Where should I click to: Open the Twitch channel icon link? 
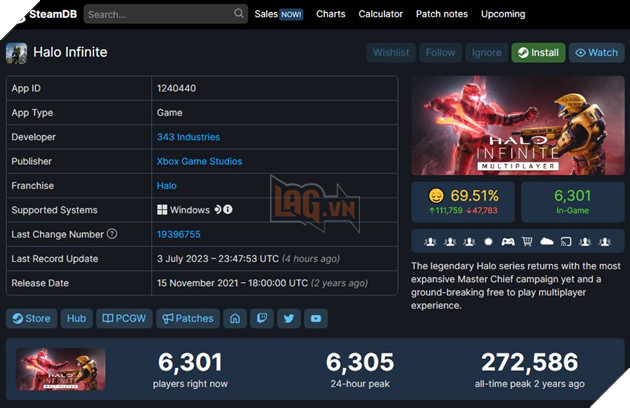(x=262, y=318)
